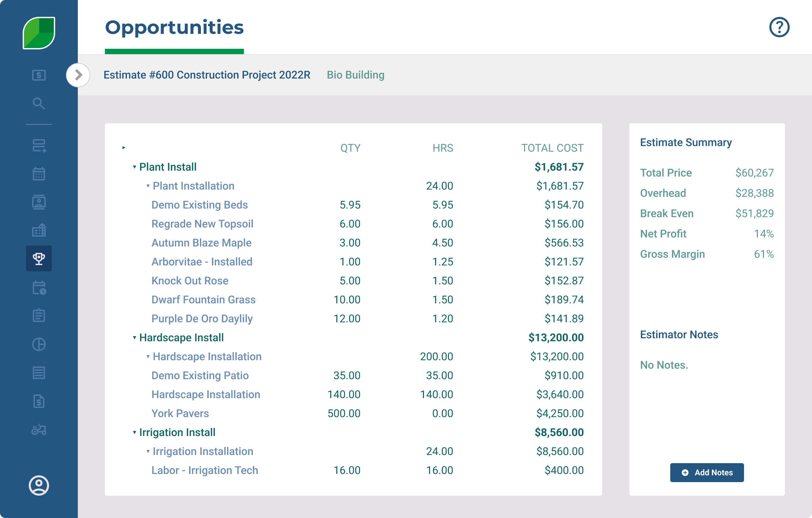Screen dimensions: 812x518
Task: Click the buildings properties sidebar icon
Action: tap(39, 231)
